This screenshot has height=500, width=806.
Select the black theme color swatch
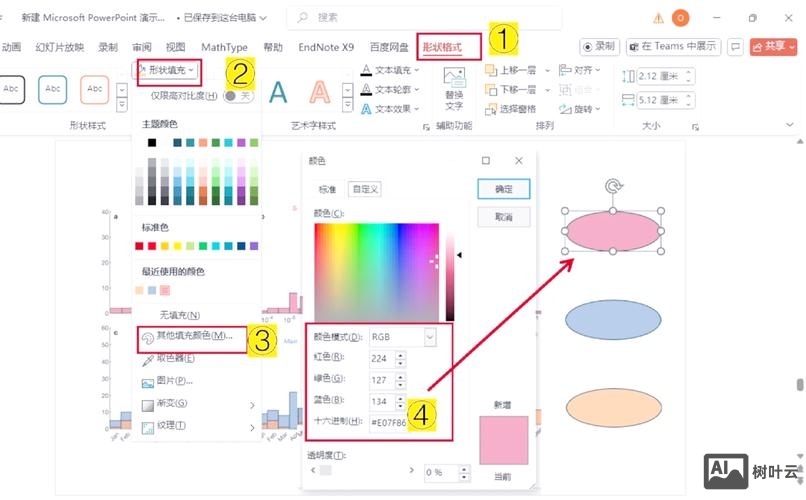coord(152,142)
